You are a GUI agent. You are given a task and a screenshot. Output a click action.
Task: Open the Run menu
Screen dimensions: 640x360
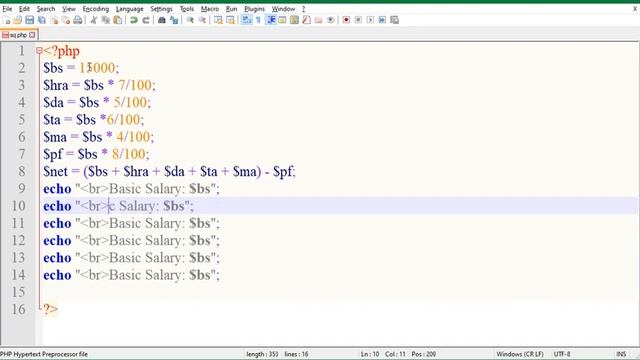coord(231,9)
